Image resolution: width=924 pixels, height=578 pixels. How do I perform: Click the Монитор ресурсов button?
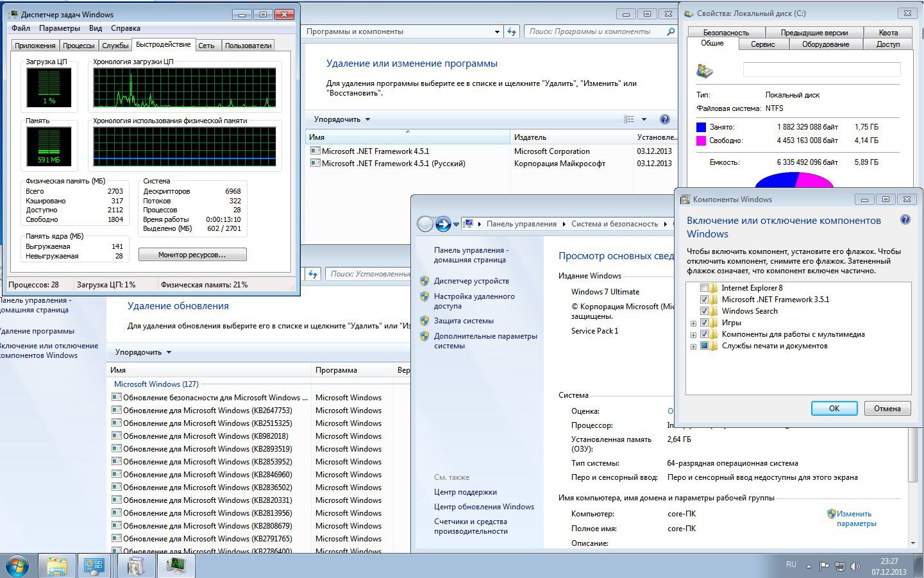coord(192,255)
